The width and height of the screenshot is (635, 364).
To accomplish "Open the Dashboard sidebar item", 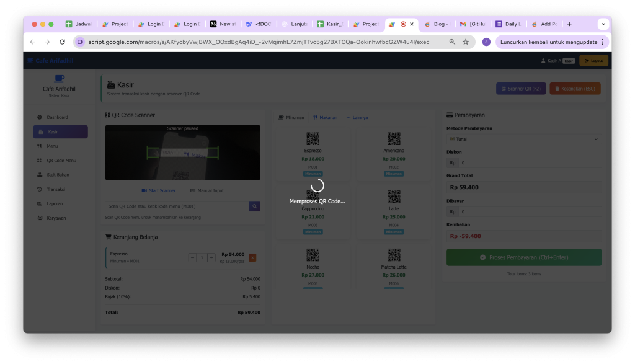I will [57, 117].
